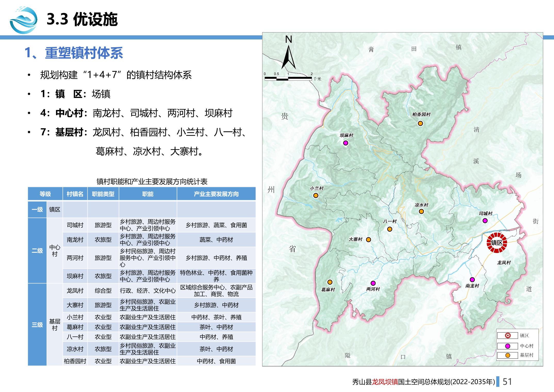
Task: Click the blue wave logo icon
Action: tap(23, 20)
